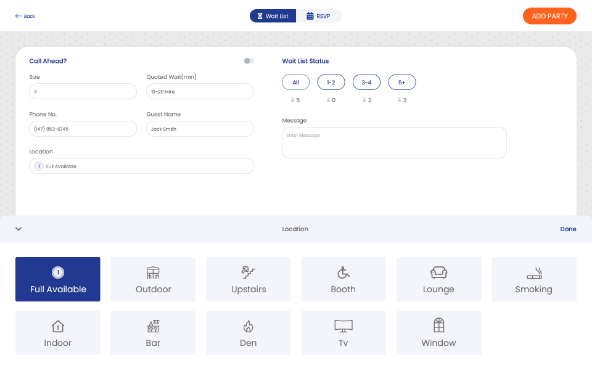Click Done in the Location panel
This screenshot has height=392, width=592.
coord(568,229)
